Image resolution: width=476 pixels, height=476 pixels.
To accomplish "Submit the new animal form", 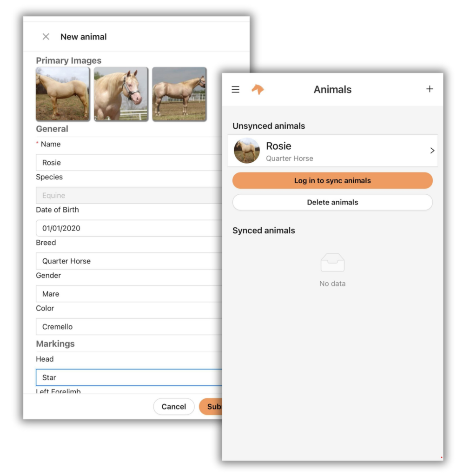I will pos(211,406).
